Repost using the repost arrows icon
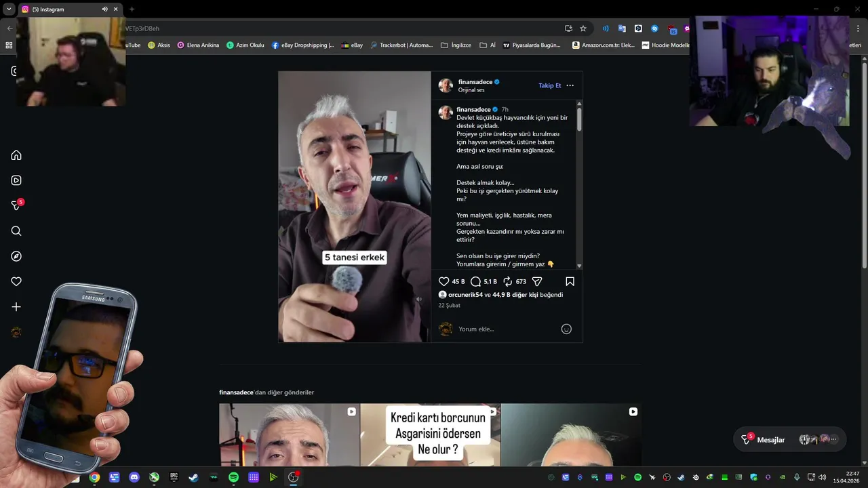The width and height of the screenshot is (868, 488). [x=507, y=281]
